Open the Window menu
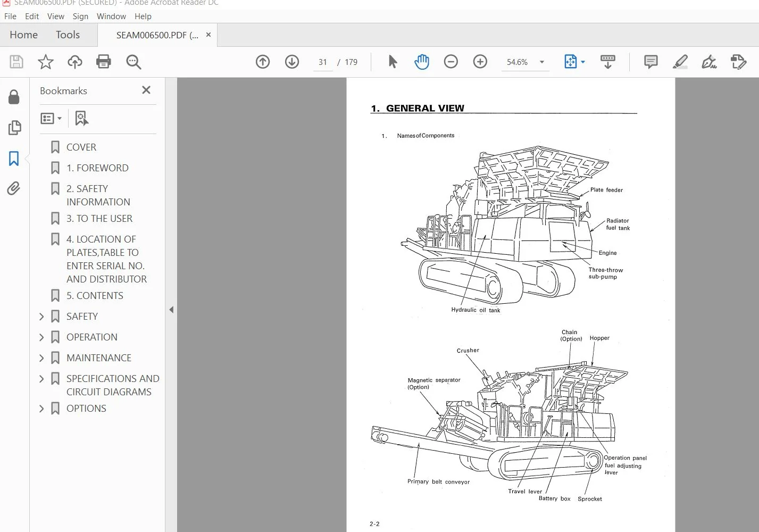Image resolution: width=759 pixels, height=532 pixels. point(111,16)
